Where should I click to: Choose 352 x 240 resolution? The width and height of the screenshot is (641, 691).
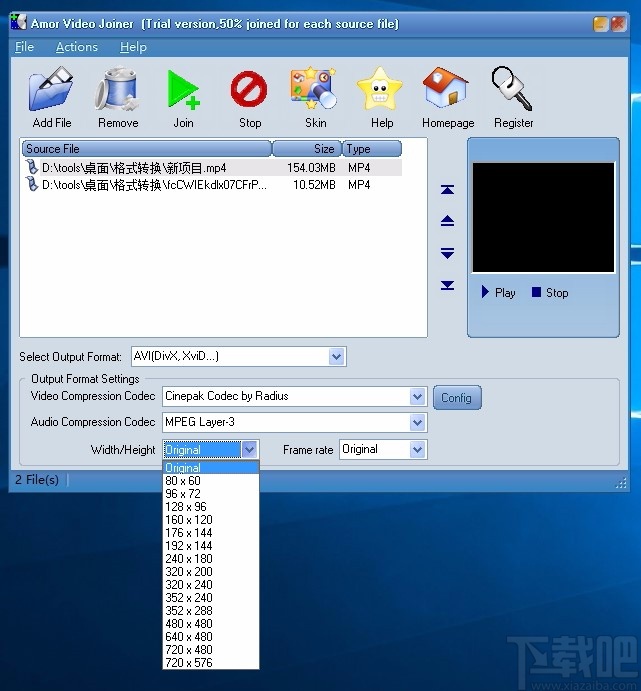(x=211, y=598)
